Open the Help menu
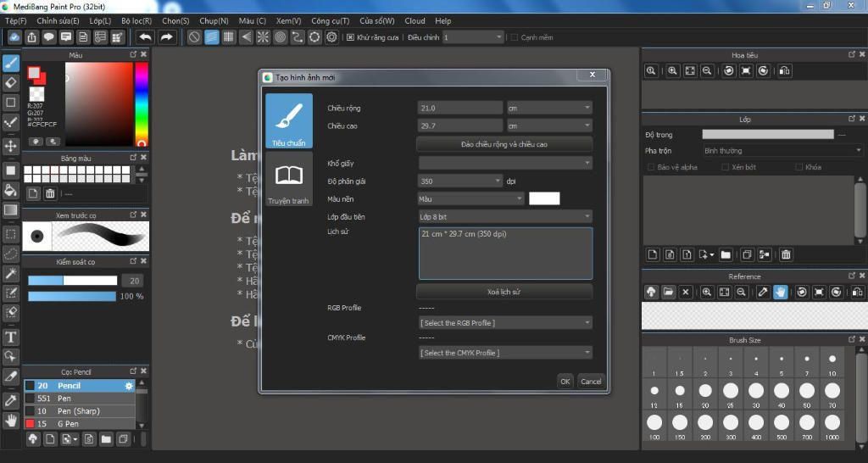 [442, 20]
